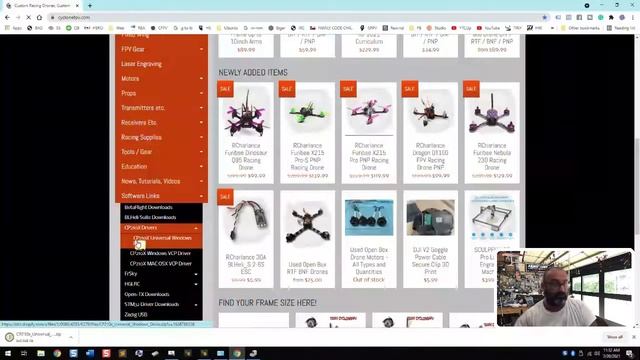This screenshot has width=640, height=360.
Task: Open Furibee X215 Pro-S PNP drone product
Action: coord(307,133)
